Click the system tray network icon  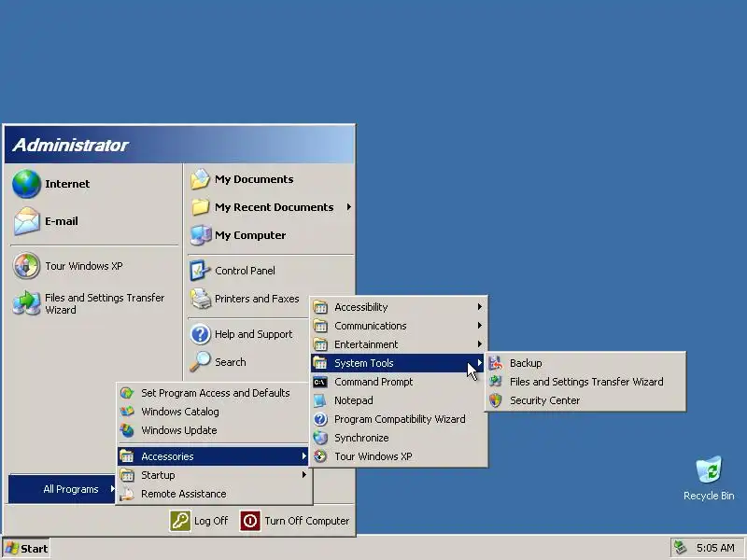click(x=681, y=548)
